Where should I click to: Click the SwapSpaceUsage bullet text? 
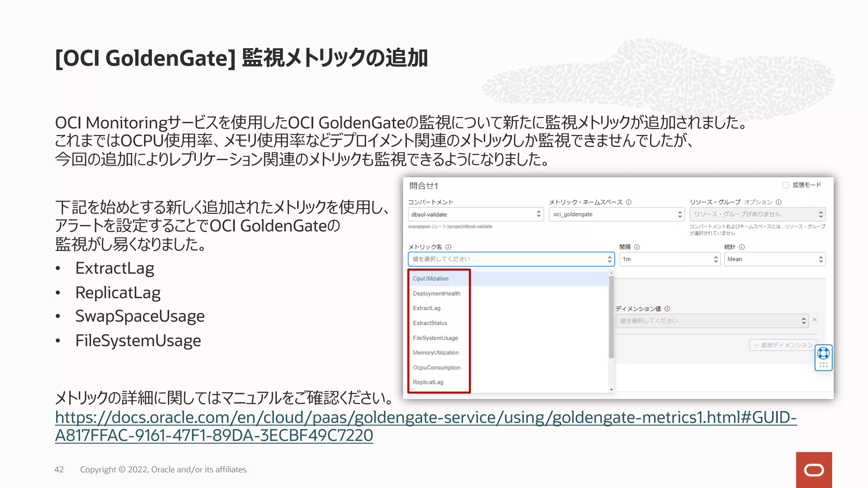click(x=140, y=316)
